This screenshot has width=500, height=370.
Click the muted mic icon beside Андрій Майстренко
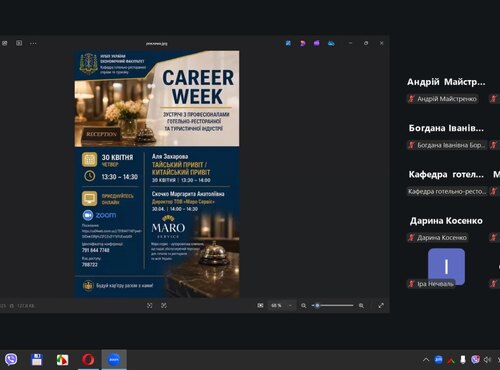point(411,99)
